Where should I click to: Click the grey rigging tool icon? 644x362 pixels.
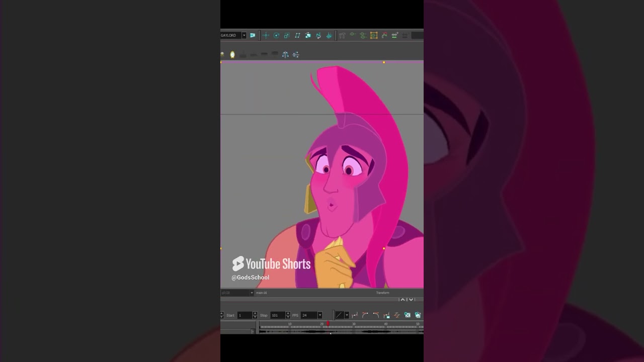click(x=342, y=36)
